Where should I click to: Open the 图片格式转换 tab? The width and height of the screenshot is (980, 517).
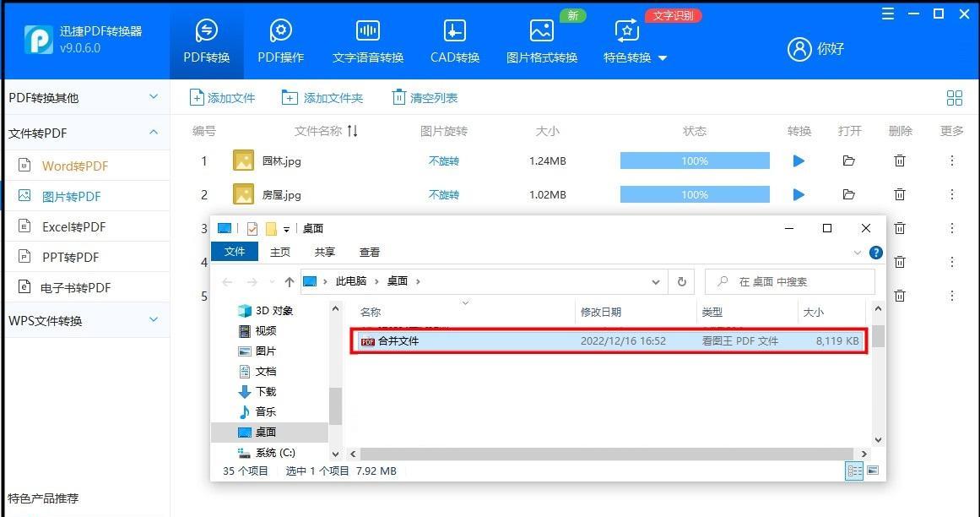[541, 41]
